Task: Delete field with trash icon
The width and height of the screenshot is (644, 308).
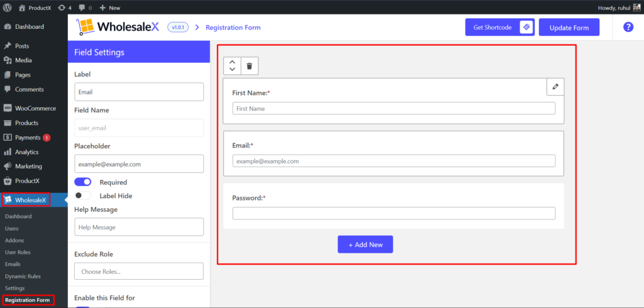Action: (x=249, y=66)
